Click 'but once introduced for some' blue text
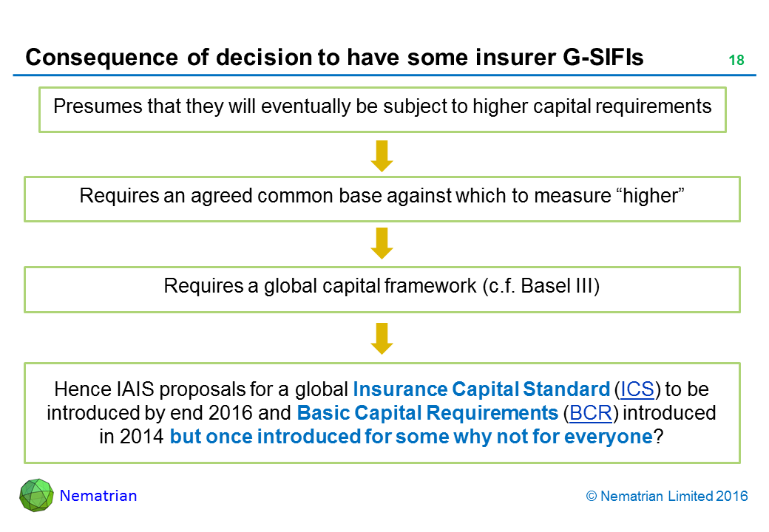 (x=411, y=436)
